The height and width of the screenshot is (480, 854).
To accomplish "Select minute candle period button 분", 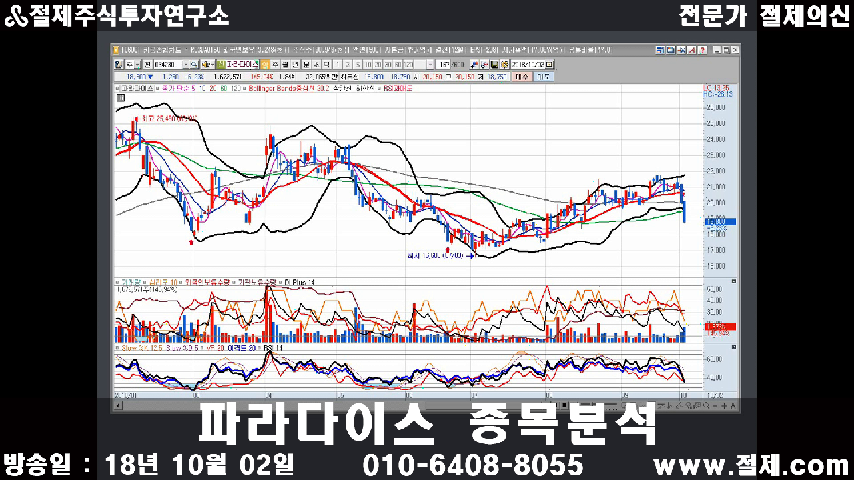I will 306,64.
